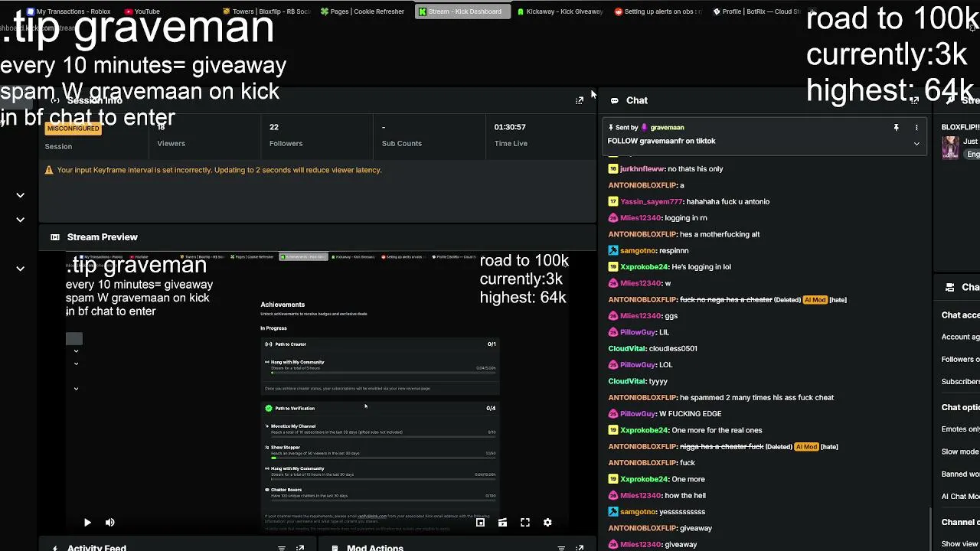The width and height of the screenshot is (980, 551).
Task: Switch to Kickaway - Kick Giveaway tab
Action: (560, 11)
